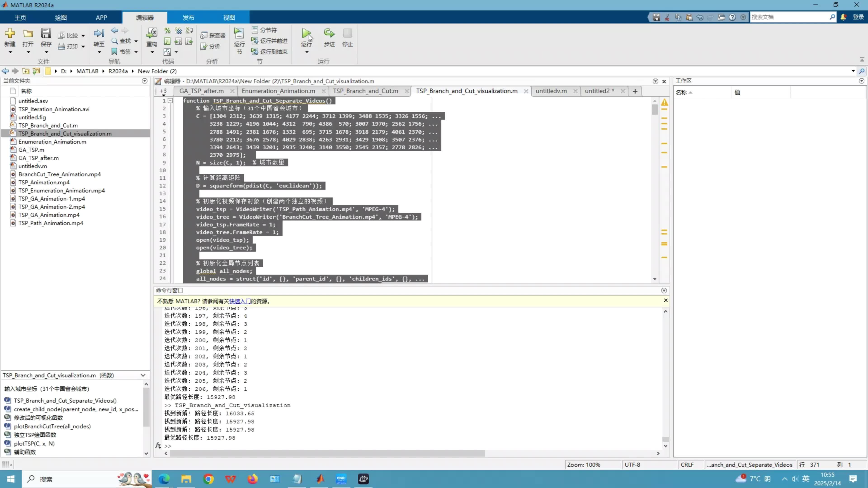Click the Step icon
The height and width of the screenshot is (488, 868).
pos(329,33)
